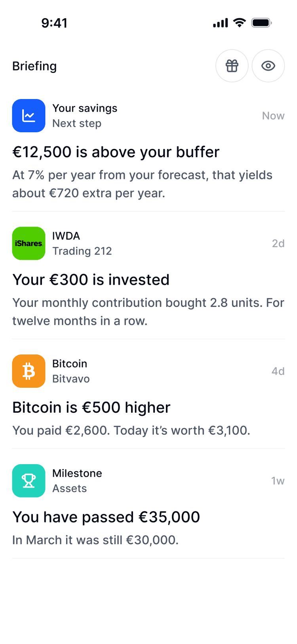Tap the green iShares logo icon

[29, 243]
